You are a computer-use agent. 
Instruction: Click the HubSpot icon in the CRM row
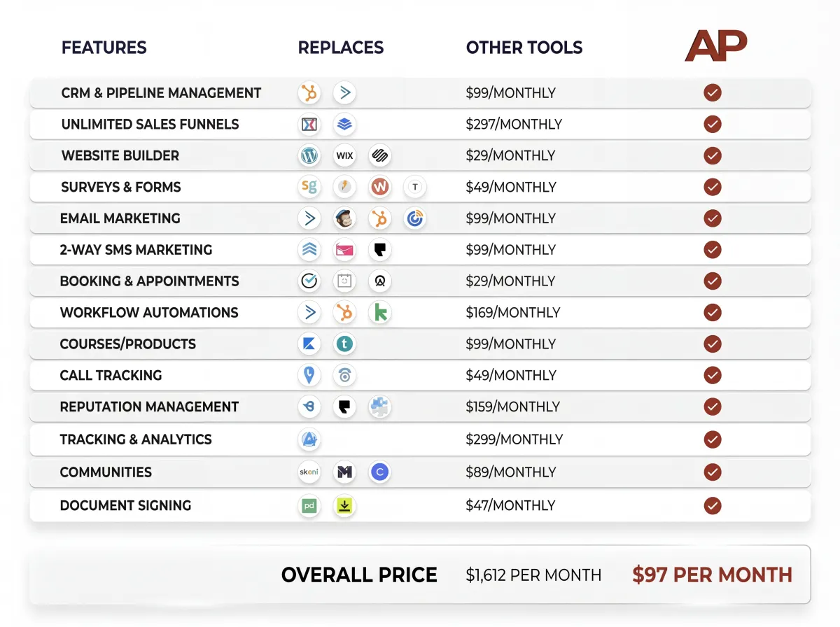point(309,93)
